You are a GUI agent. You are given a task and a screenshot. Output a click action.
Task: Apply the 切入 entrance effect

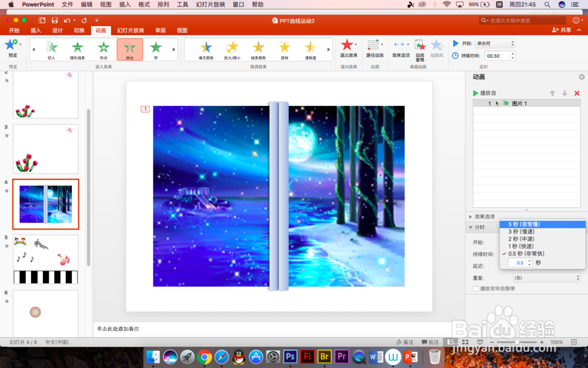(51, 49)
